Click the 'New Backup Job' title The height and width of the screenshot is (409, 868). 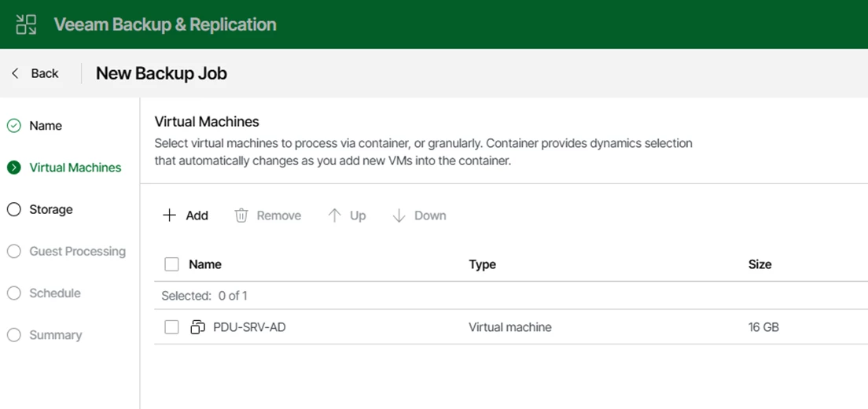pos(161,73)
